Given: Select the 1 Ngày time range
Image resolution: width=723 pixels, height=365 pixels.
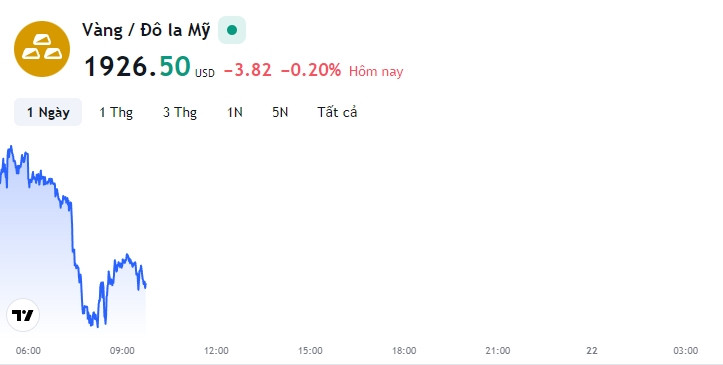Looking at the screenshot, I should 48,112.
